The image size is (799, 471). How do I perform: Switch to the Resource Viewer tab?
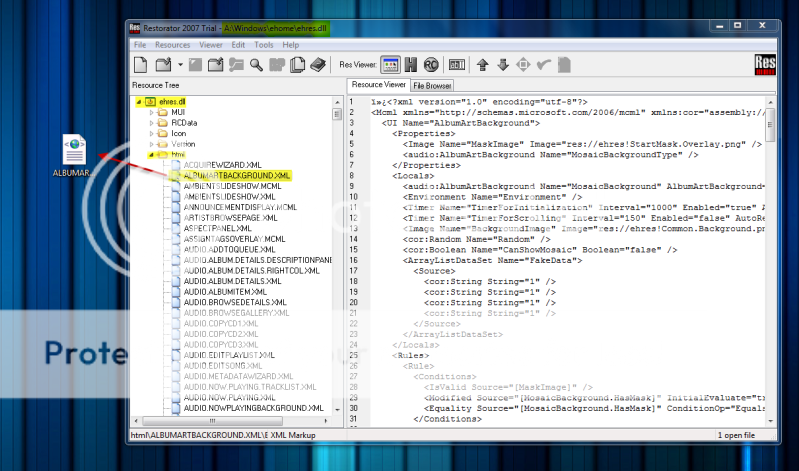point(379,85)
